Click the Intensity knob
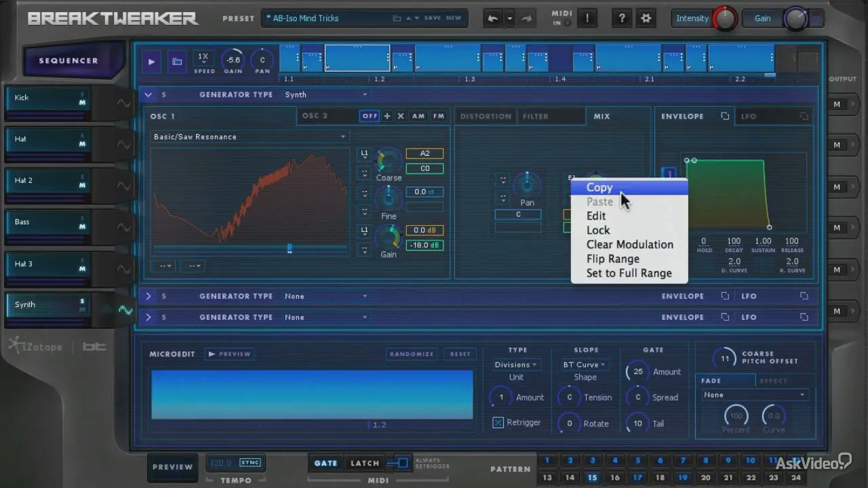Screen dimensions: 868x488 pos(725,20)
